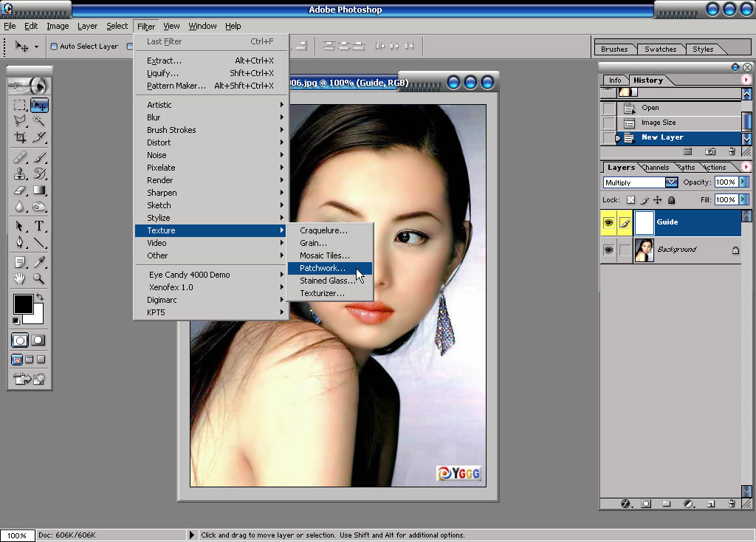
Task: Add a layer style from Layers panel
Action: pyautogui.click(x=626, y=504)
